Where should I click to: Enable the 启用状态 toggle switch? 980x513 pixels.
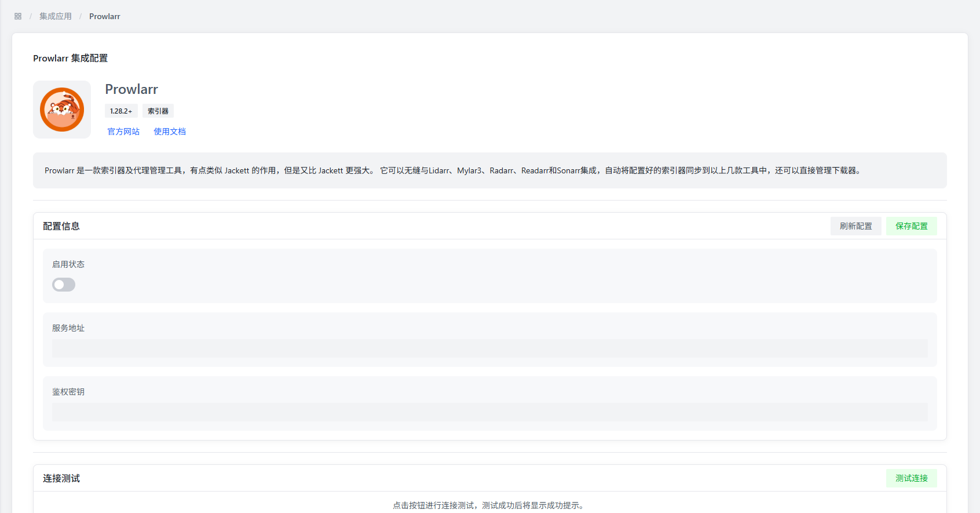tap(64, 285)
